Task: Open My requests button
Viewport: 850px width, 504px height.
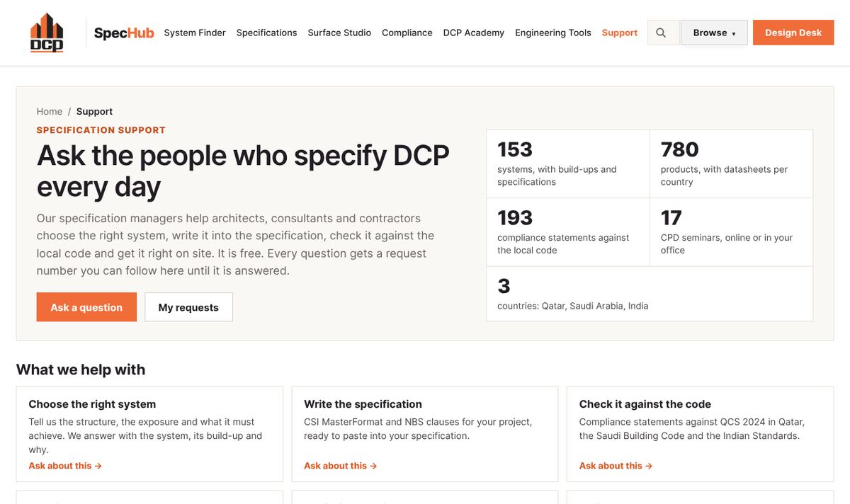Action: tap(188, 307)
